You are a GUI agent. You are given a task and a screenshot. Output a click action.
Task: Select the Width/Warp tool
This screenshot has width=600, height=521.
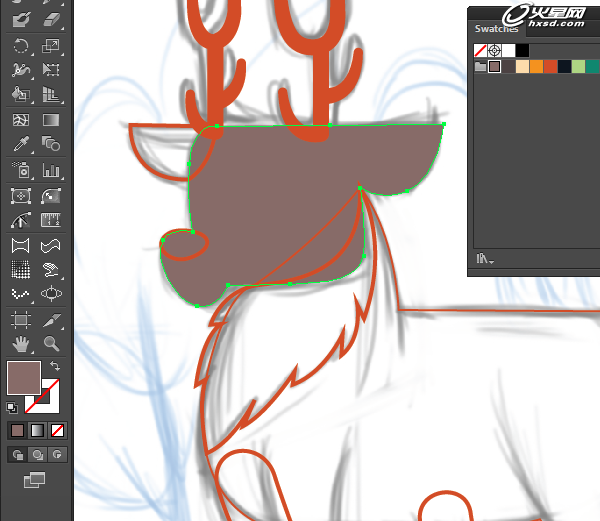point(21,70)
